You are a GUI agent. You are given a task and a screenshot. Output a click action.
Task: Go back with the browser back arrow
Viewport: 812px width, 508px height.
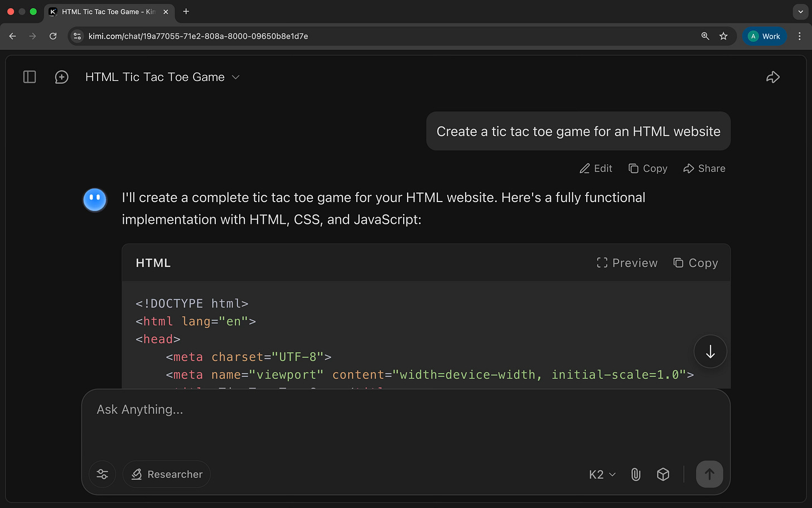tap(12, 36)
